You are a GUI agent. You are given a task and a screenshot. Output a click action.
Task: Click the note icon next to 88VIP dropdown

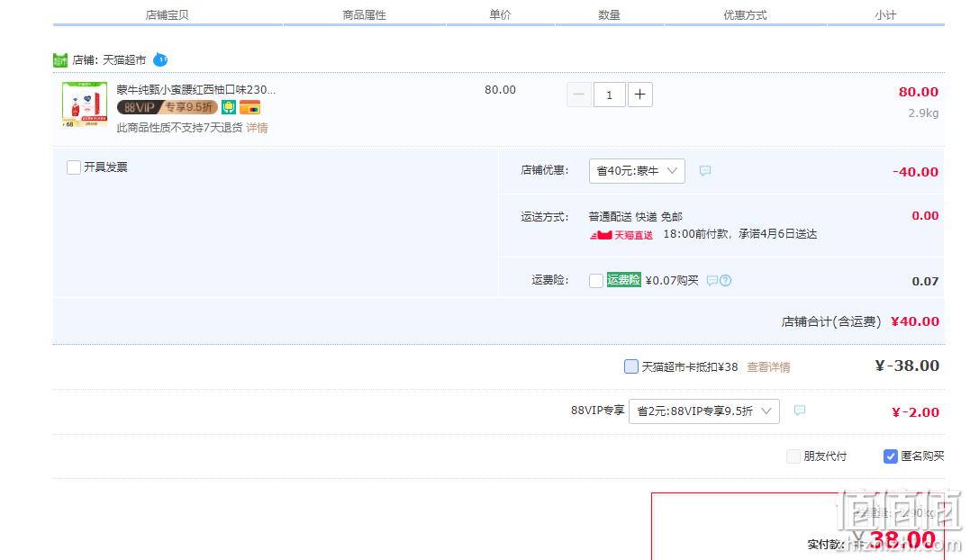[x=799, y=411]
